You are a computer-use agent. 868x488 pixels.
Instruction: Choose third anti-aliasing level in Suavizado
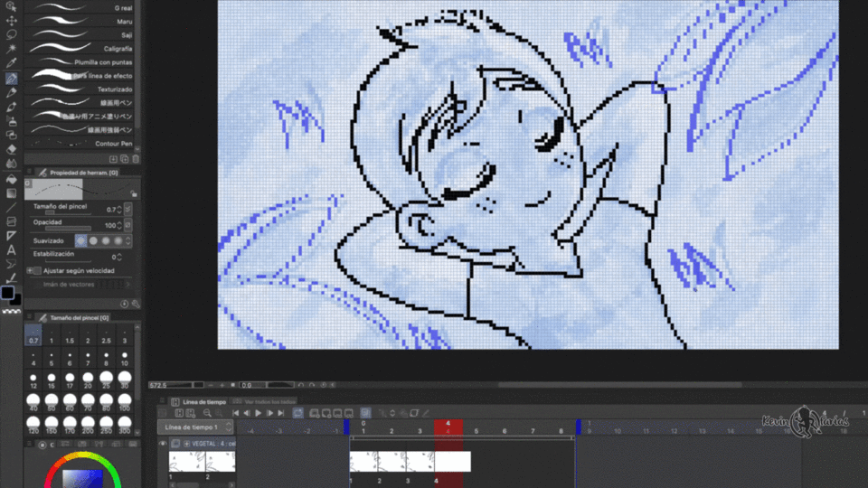pos(106,240)
